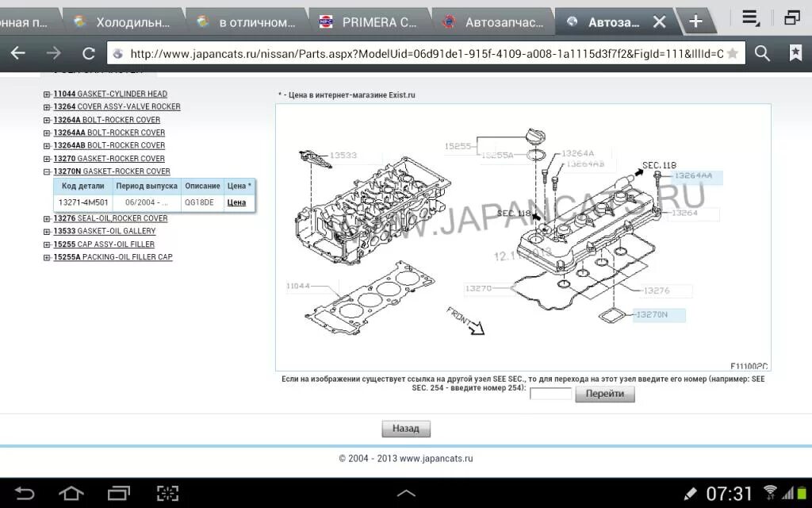This screenshot has width=812, height=508.
Task: Click the Назад button
Action: [x=406, y=429]
